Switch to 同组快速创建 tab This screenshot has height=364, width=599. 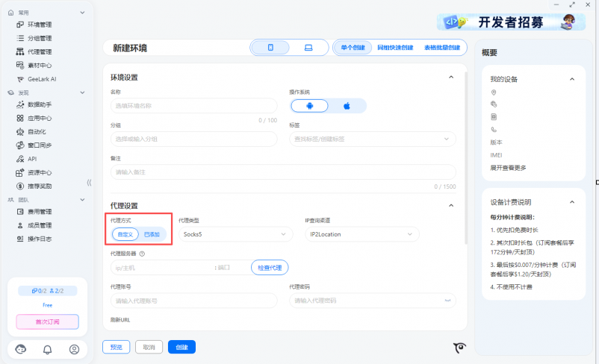[x=395, y=48]
